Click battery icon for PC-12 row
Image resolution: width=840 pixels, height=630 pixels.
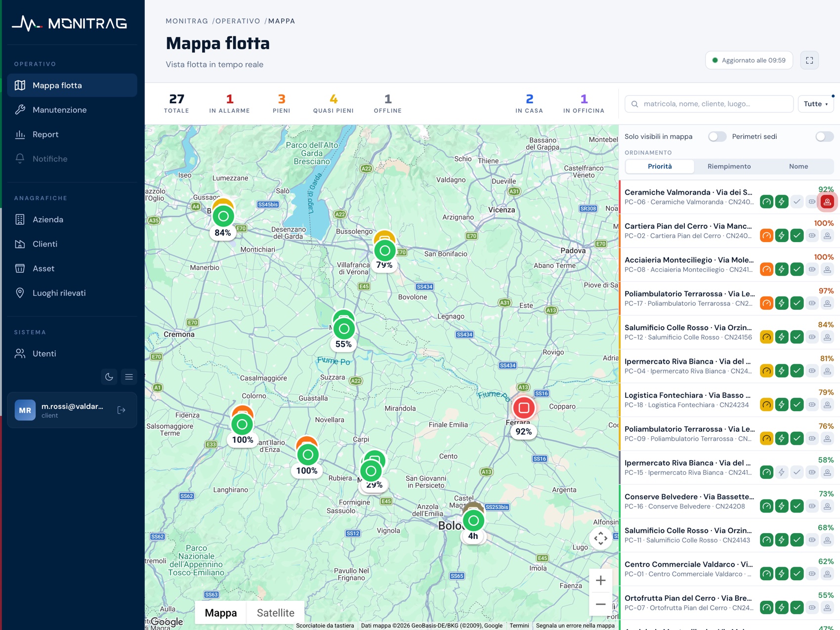pos(812,337)
